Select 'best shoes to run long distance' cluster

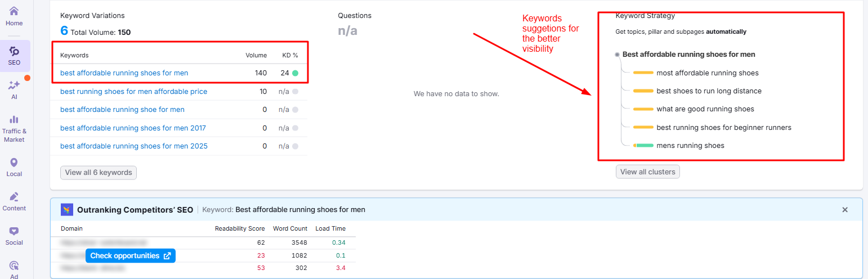point(709,91)
